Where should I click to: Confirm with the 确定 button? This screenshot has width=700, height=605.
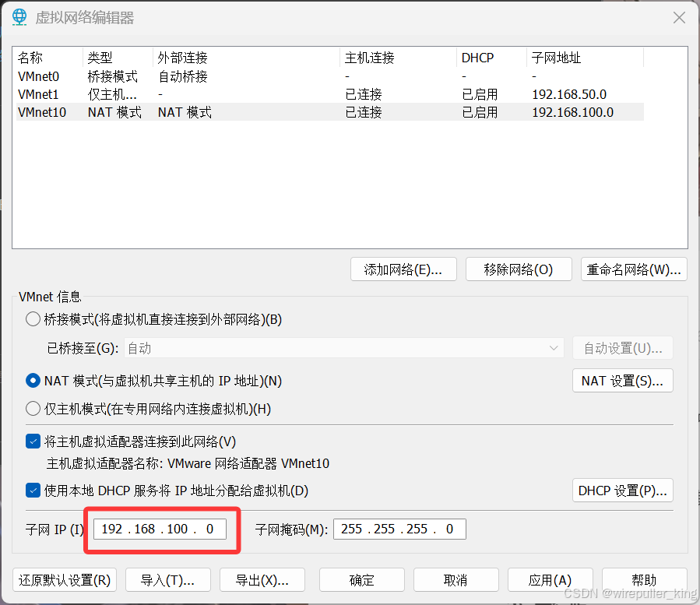pos(361,580)
